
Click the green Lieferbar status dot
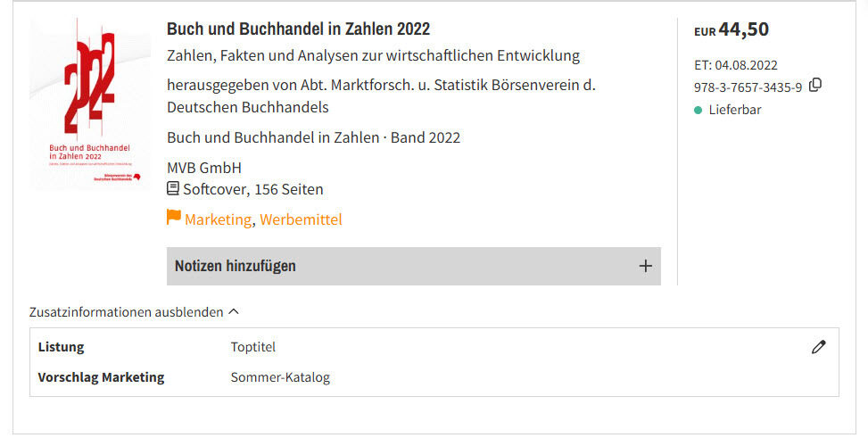tap(699, 110)
